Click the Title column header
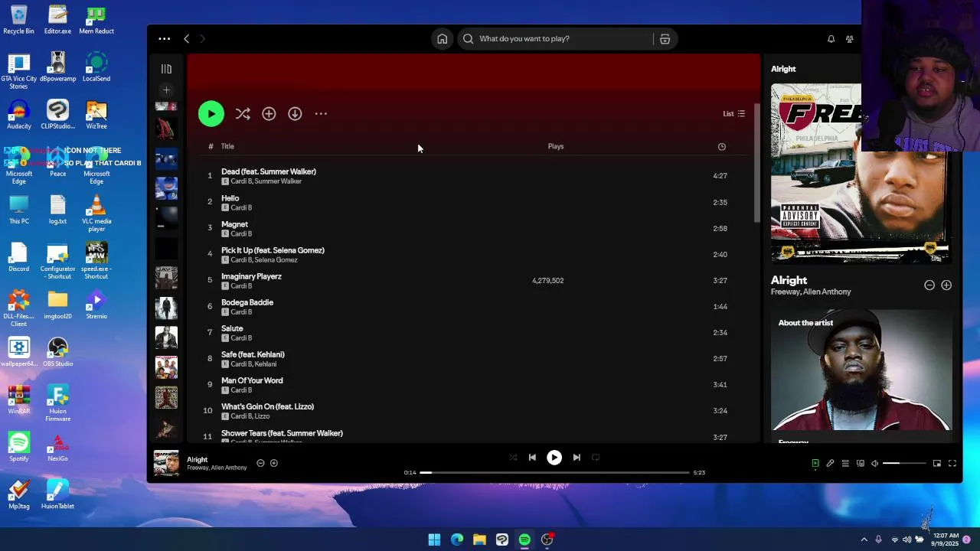The image size is (980, 551). (227, 146)
